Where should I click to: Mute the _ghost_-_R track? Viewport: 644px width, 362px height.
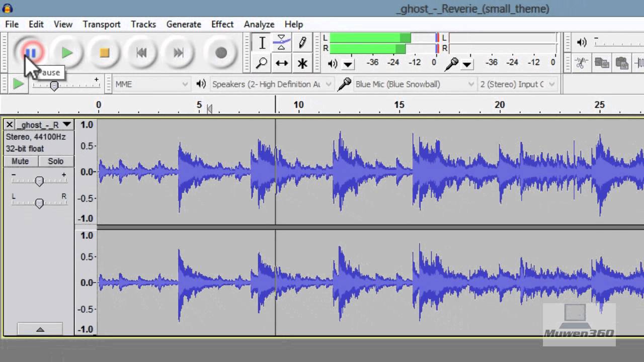(20, 161)
